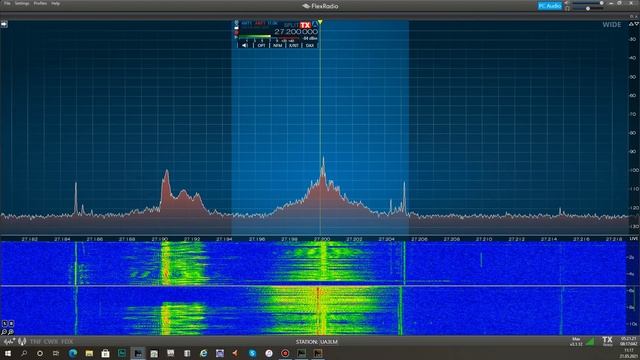
Task: Click the slice lock icon
Action: click(236, 28)
